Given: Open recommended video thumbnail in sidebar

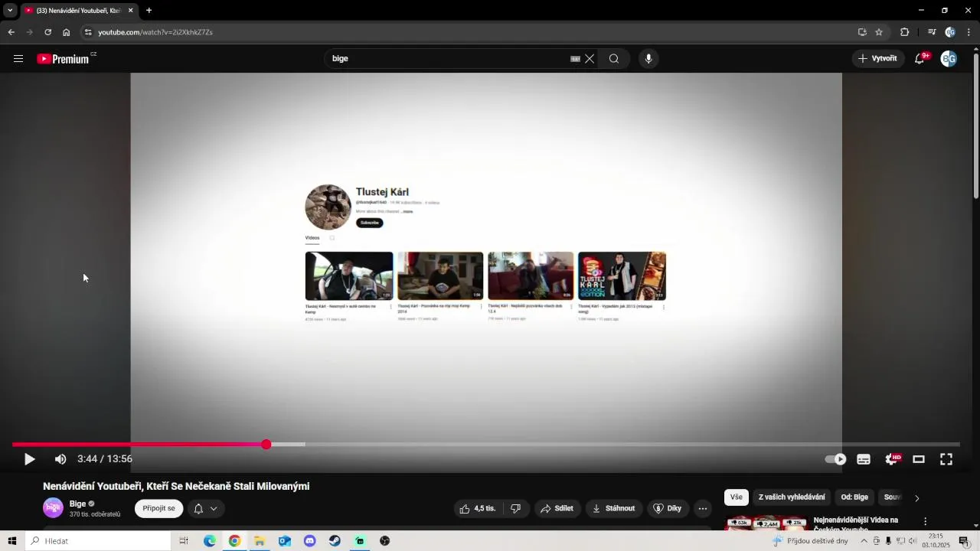Looking at the screenshot, I should click(766, 523).
